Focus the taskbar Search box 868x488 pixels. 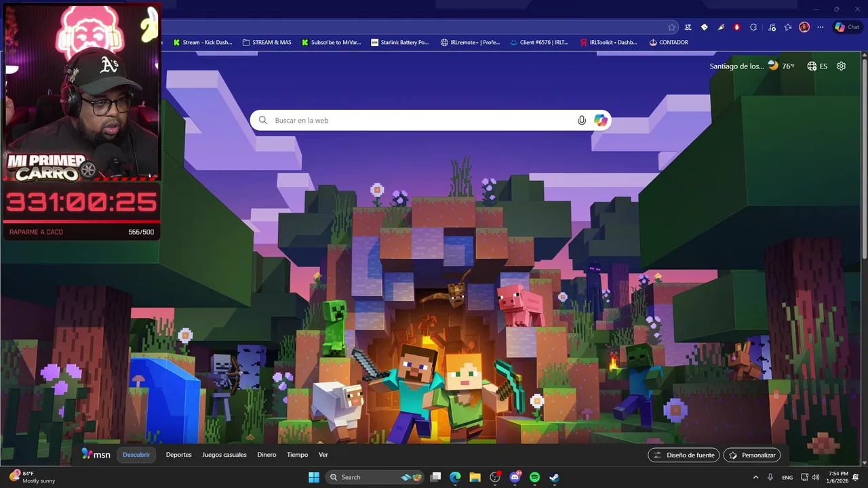coord(375,477)
